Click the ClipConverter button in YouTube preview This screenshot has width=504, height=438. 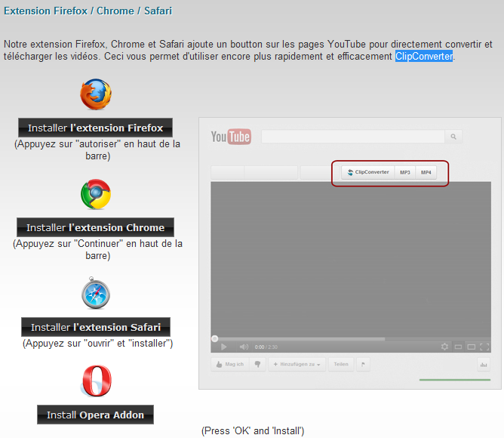(368, 172)
